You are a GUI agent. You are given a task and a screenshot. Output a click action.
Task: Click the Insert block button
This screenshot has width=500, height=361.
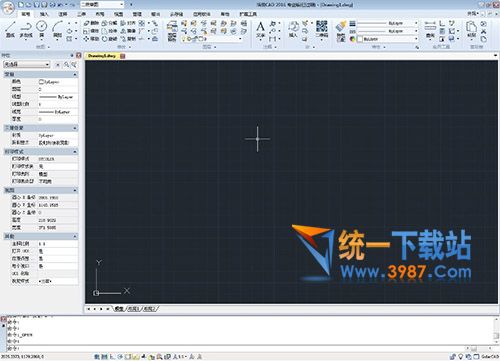pos(293,29)
